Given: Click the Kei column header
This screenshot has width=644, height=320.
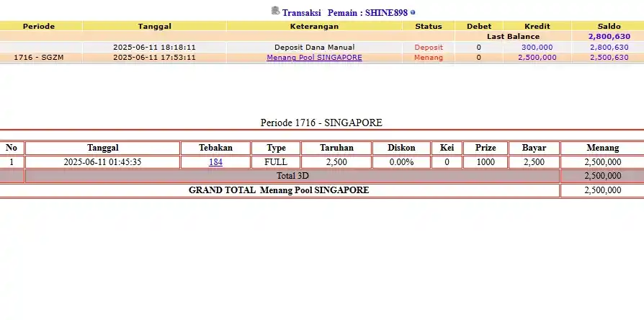Looking at the screenshot, I should (x=447, y=148).
